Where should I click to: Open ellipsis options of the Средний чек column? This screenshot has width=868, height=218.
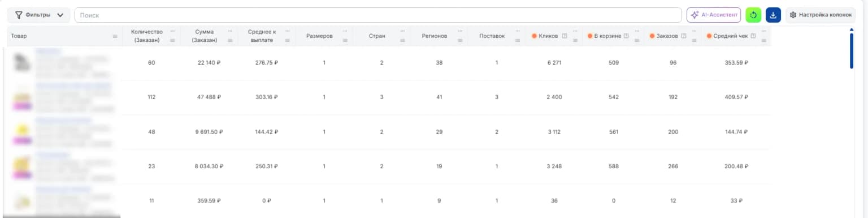click(763, 31)
